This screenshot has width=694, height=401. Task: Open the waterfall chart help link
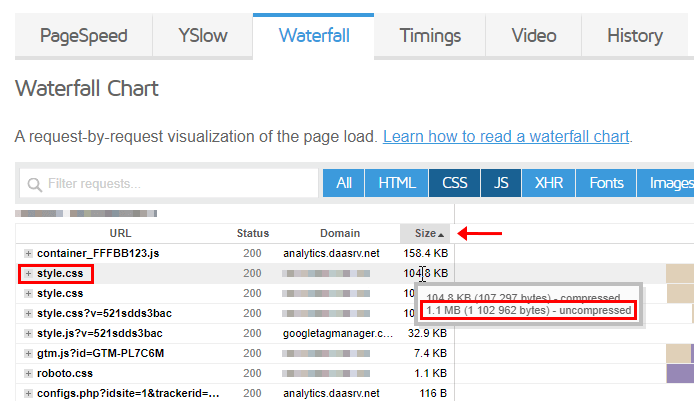pos(506,136)
